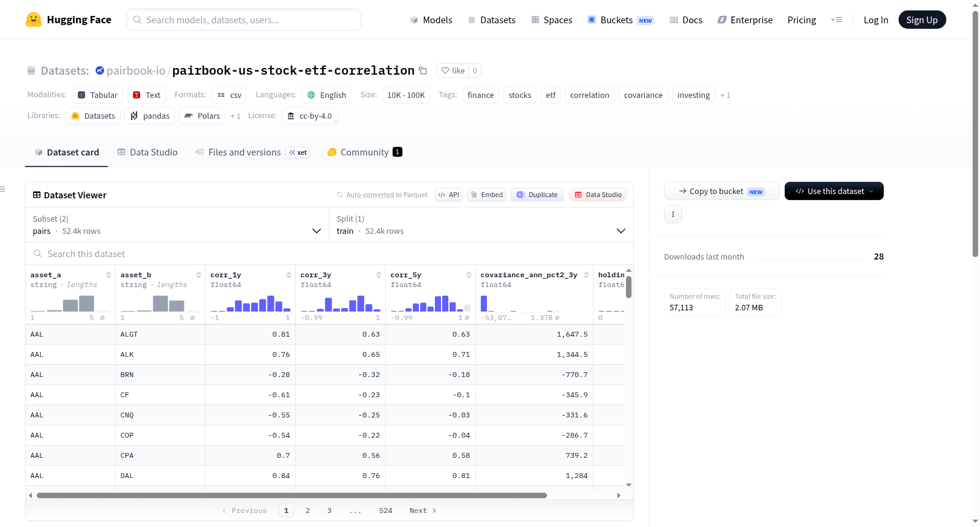Image resolution: width=980 pixels, height=527 pixels.
Task: Go to the Next page
Action: tap(423, 510)
